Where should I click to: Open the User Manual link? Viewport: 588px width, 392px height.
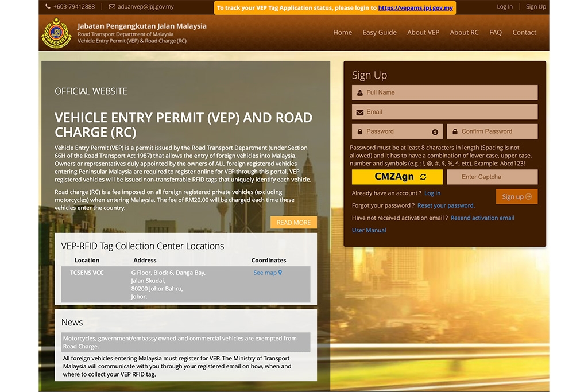click(x=369, y=230)
